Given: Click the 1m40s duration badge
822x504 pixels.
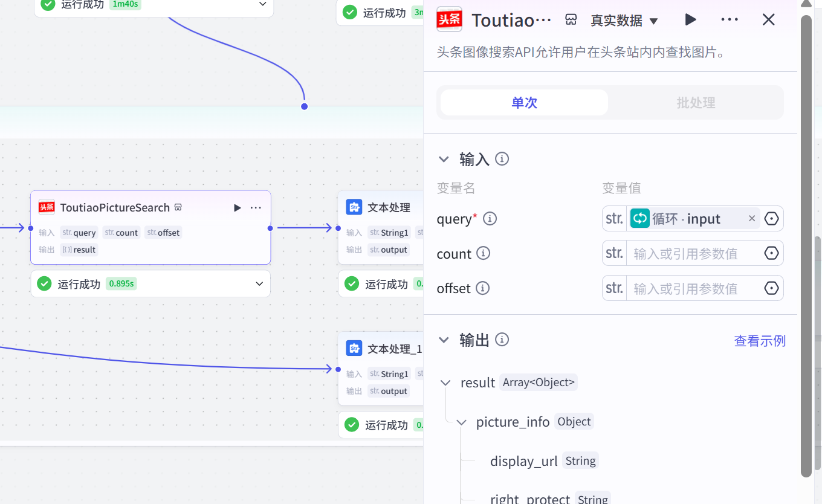Looking at the screenshot, I should click(126, 5).
